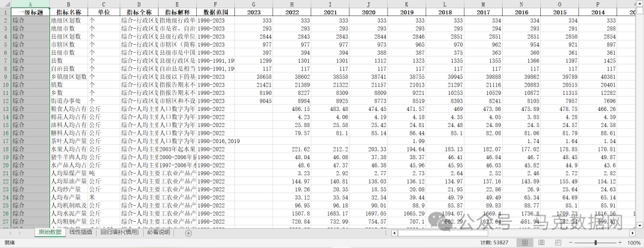
Task: Select column A header
Action: (30, 4)
